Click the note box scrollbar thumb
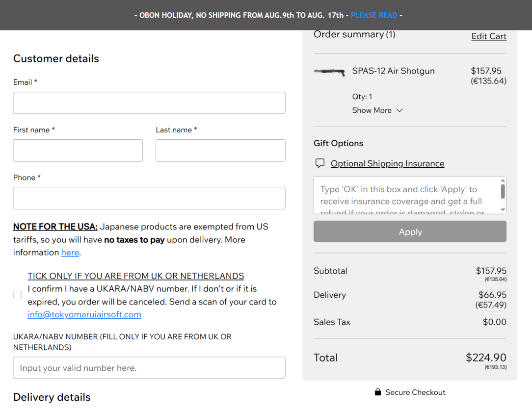The height and width of the screenshot is (411, 532). click(503, 192)
